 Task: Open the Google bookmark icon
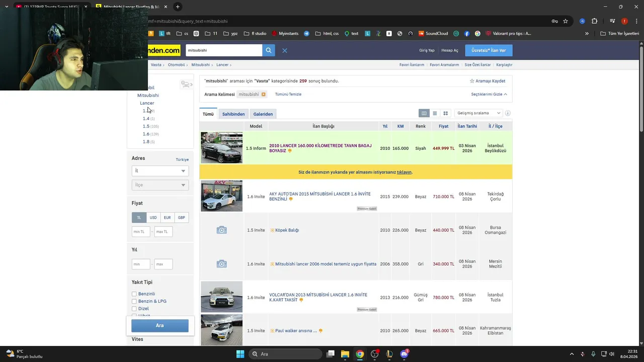pyautogui.click(x=477, y=34)
